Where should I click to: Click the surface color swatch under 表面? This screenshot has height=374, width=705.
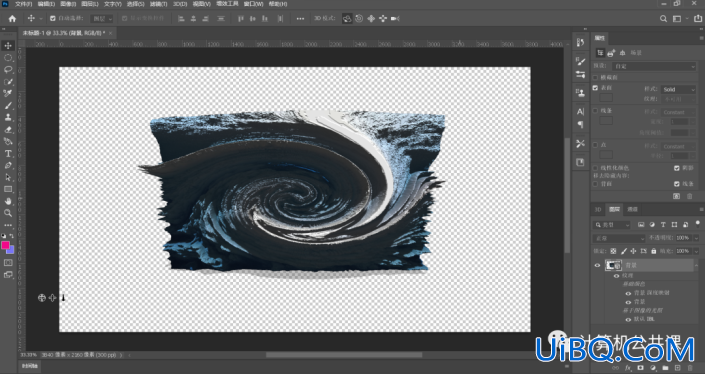[x=606, y=98]
